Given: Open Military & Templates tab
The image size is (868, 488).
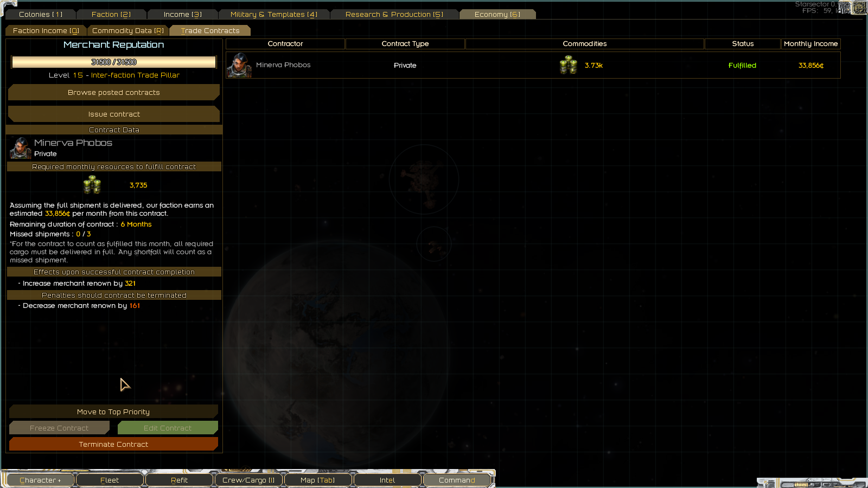Looking at the screenshot, I should point(274,15).
